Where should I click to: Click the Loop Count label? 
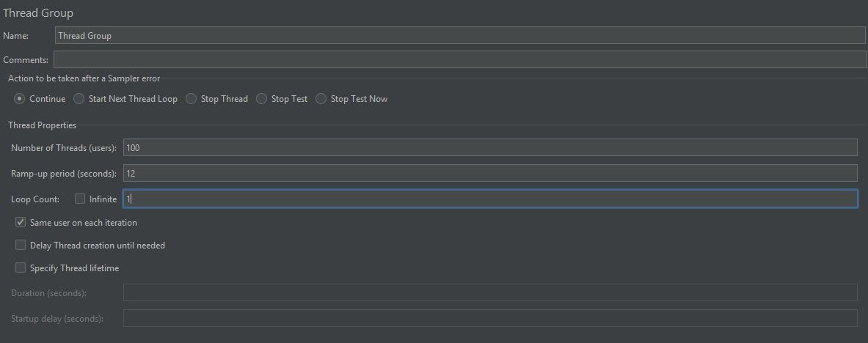(x=35, y=199)
